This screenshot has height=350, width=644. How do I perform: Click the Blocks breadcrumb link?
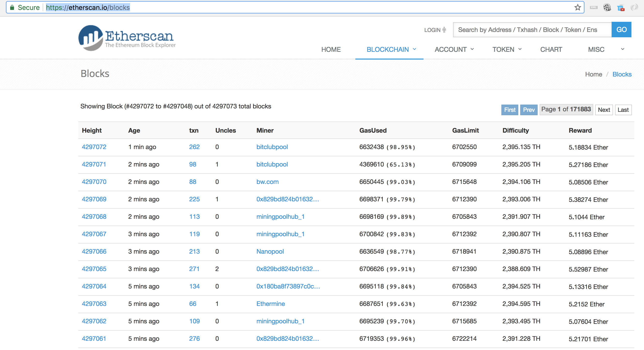pos(622,74)
